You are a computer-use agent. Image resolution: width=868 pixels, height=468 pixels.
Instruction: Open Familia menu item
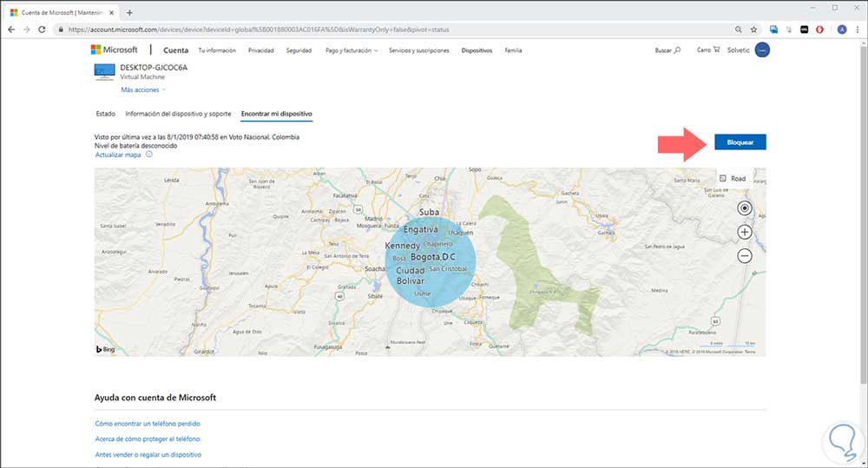pyautogui.click(x=513, y=50)
